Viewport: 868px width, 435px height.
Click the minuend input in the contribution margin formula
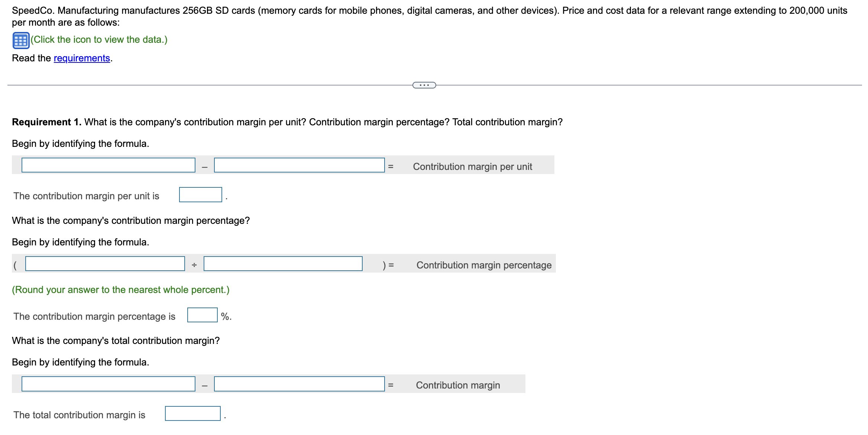108,166
